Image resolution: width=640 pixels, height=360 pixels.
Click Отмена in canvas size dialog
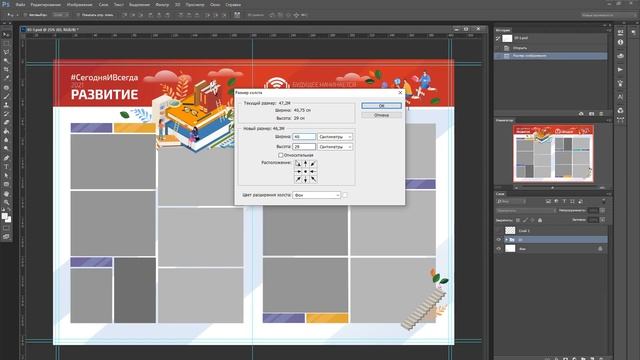381,115
